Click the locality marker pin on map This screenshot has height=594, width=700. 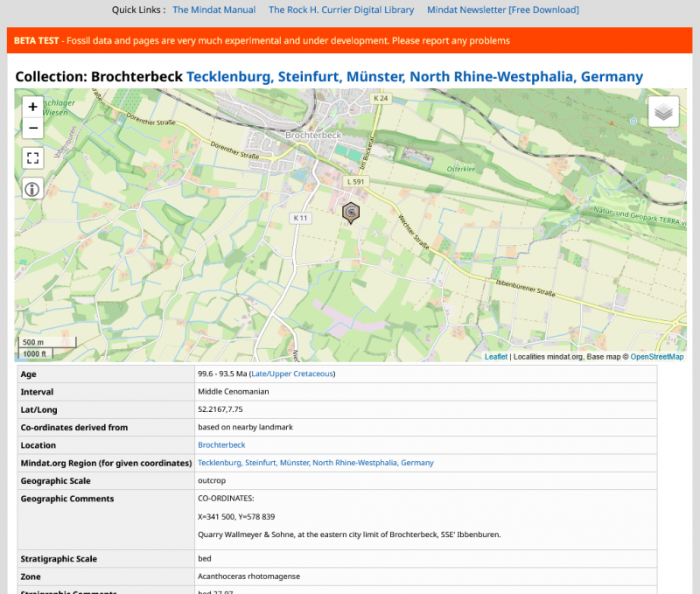350,212
